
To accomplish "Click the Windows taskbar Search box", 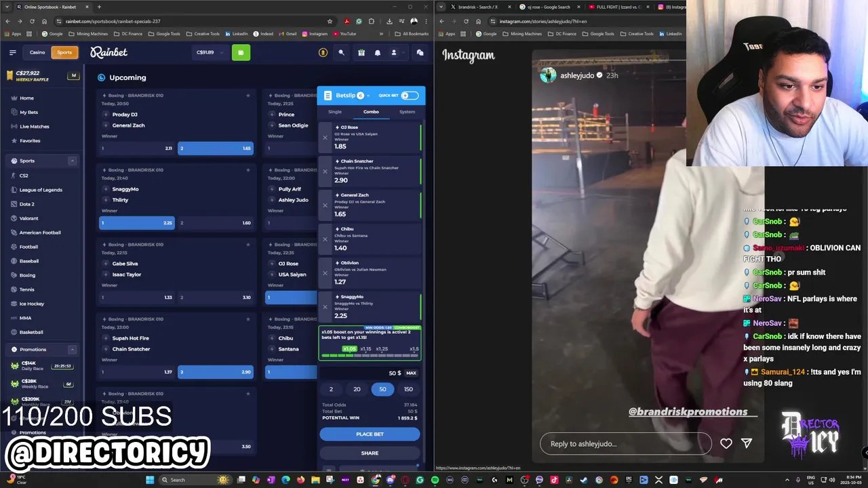I will [197, 480].
